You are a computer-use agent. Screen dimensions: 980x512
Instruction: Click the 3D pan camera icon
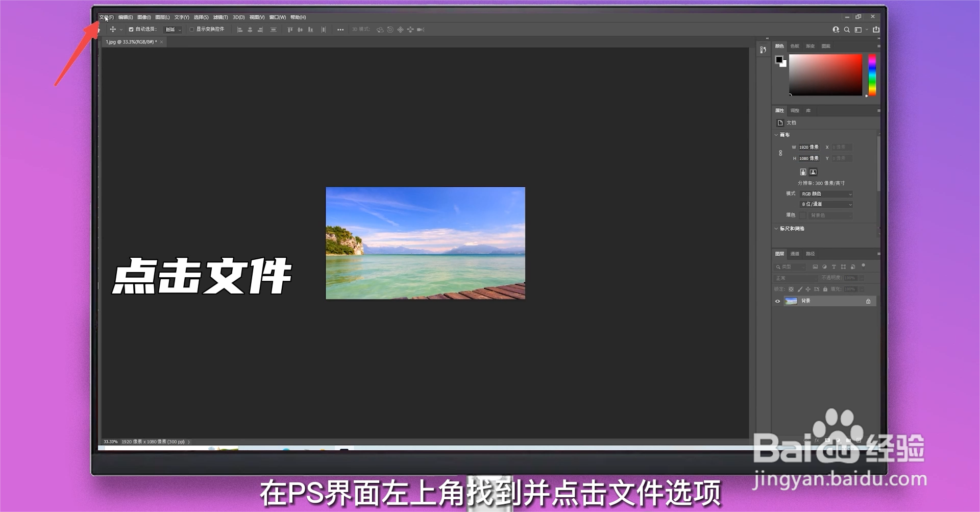400,30
